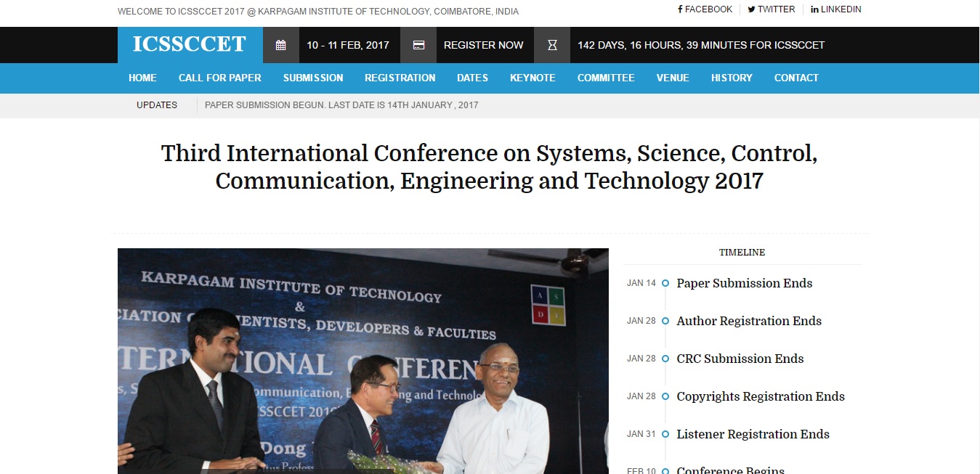Screen dimensions: 980x474
Task: Click the Jan 14 timeline circle marker
Action: pos(665,283)
